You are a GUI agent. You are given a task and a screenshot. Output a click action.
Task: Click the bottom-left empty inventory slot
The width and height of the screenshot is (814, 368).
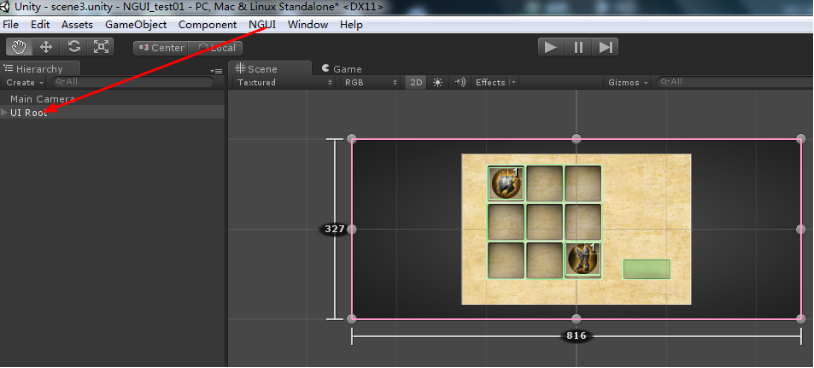tap(506, 260)
